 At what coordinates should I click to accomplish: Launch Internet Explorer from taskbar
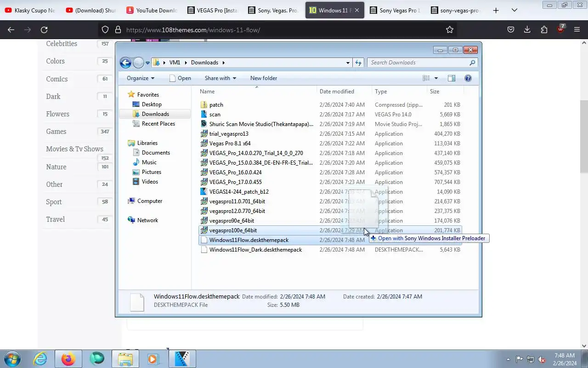pyautogui.click(x=40, y=359)
